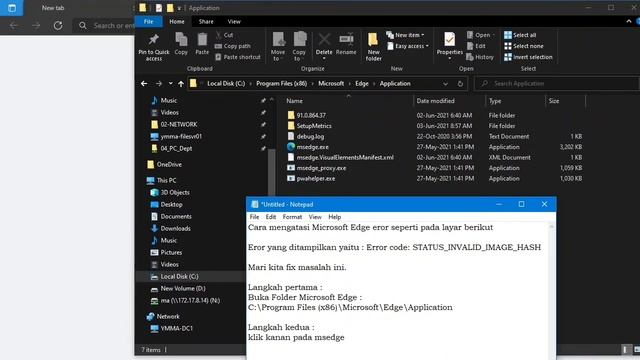Expand path after Program Files (x86)
This screenshot has width=640, height=360.
point(312,84)
